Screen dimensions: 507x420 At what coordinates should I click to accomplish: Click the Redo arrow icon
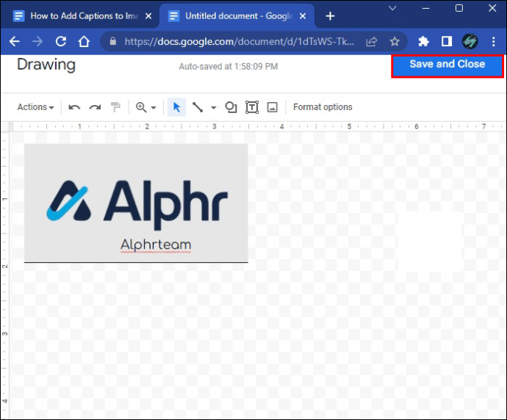(95, 107)
